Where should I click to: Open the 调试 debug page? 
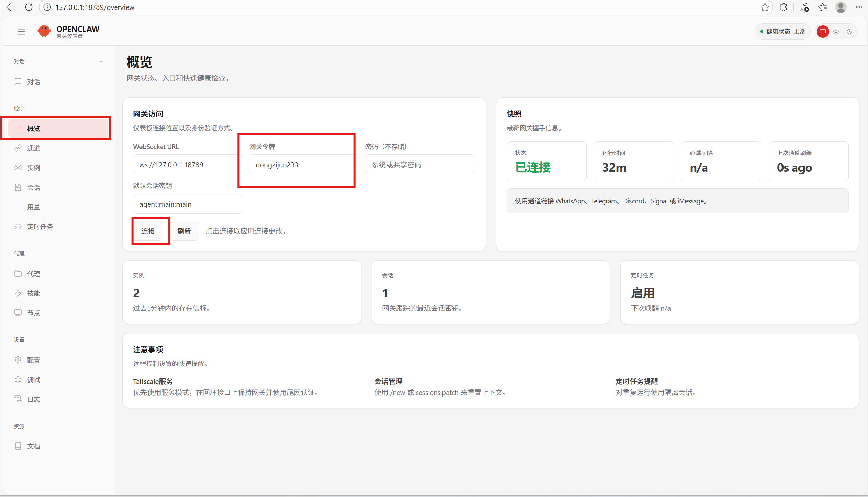34,380
